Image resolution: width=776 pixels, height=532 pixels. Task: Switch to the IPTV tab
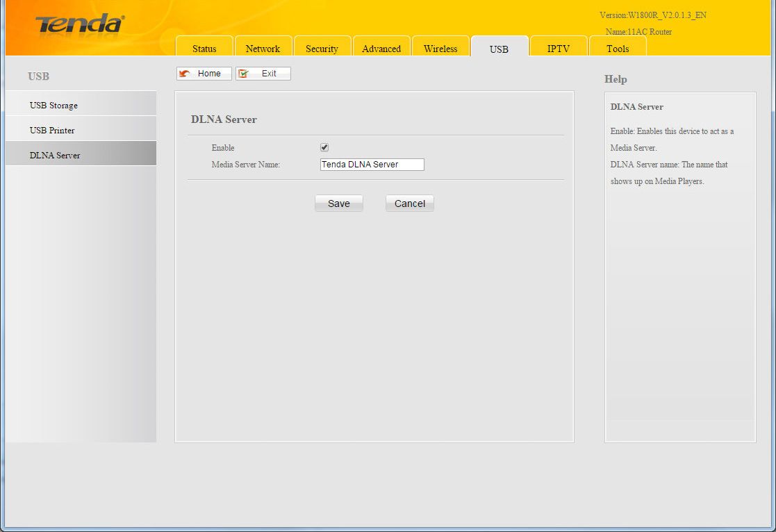click(x=558, y=49)
